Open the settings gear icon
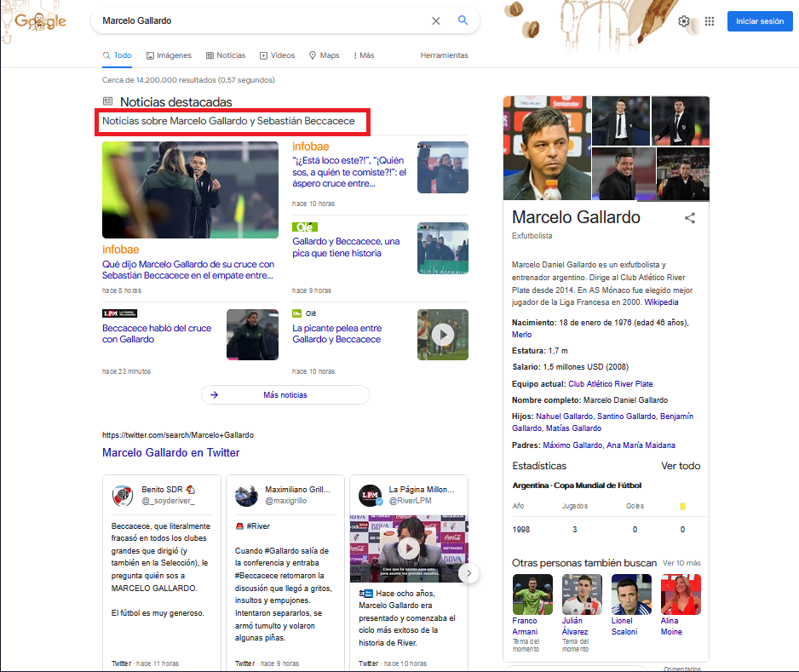The width and height of the screenshot is (799, 672). [x=684, y=21]
